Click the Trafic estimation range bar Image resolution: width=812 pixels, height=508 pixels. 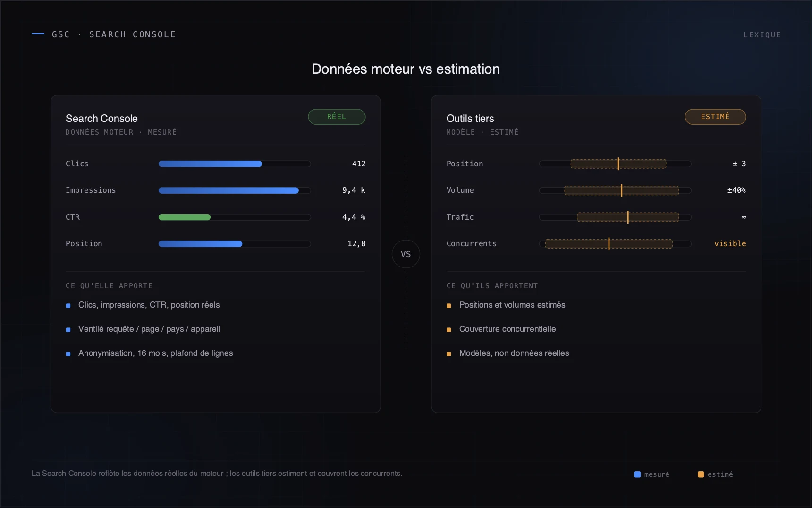coord(615,217)
